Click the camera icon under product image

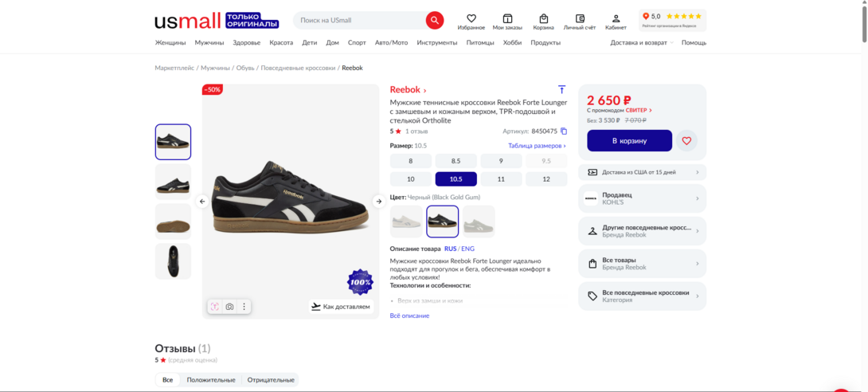click(229, 307)
